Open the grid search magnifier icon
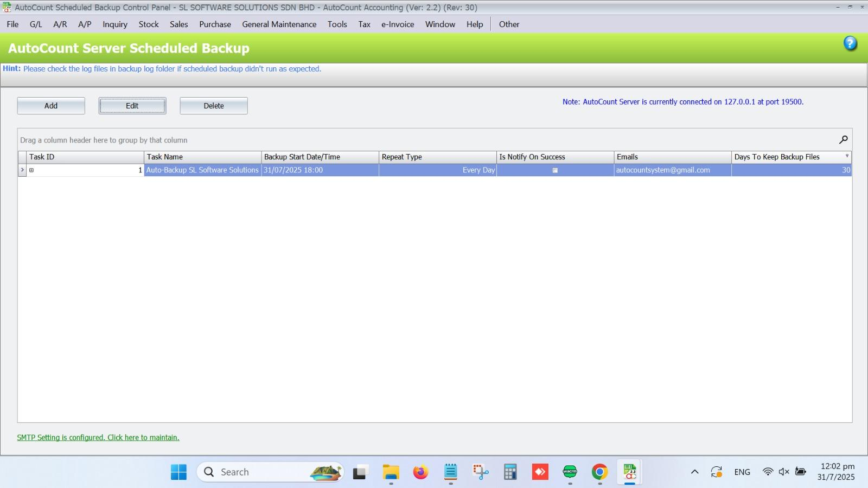Viewport: 868px width, 488px height. click(843, 140)
